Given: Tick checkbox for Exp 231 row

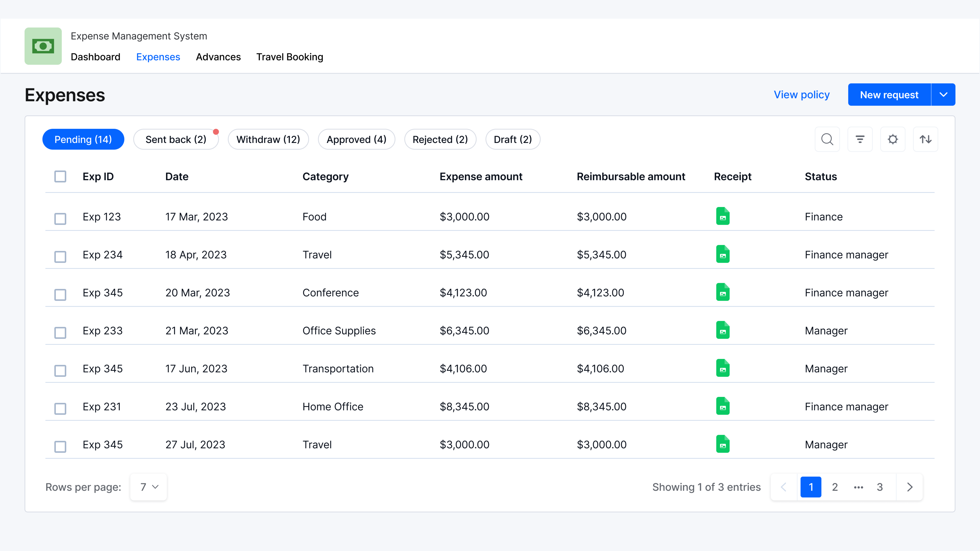Looking at the screenshot, I should coord(60,409).
